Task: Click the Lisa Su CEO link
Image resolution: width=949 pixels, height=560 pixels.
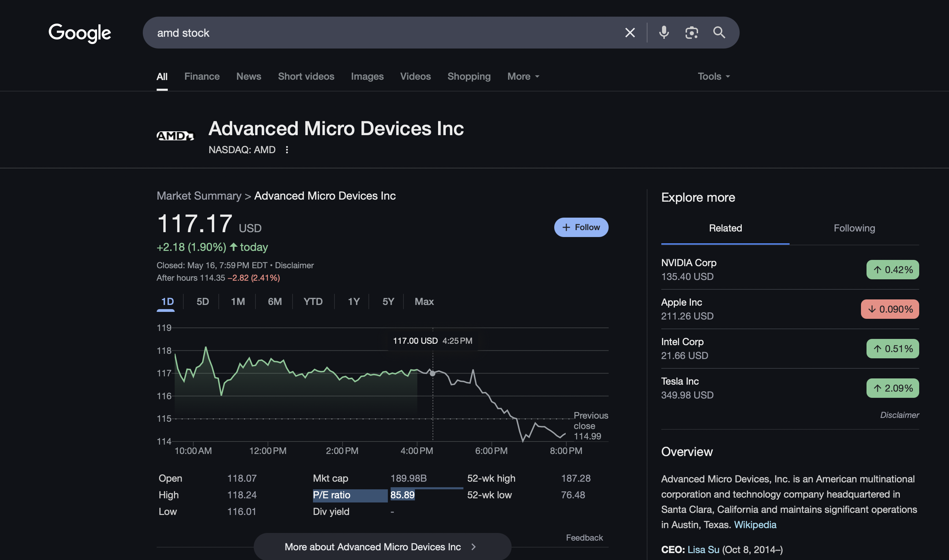Action: pos(703,550)
